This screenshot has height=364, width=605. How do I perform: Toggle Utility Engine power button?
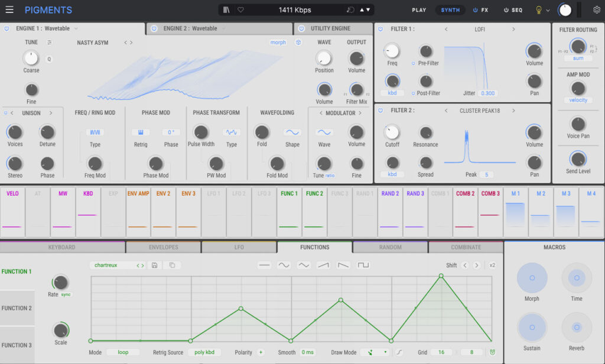[302, 28]
